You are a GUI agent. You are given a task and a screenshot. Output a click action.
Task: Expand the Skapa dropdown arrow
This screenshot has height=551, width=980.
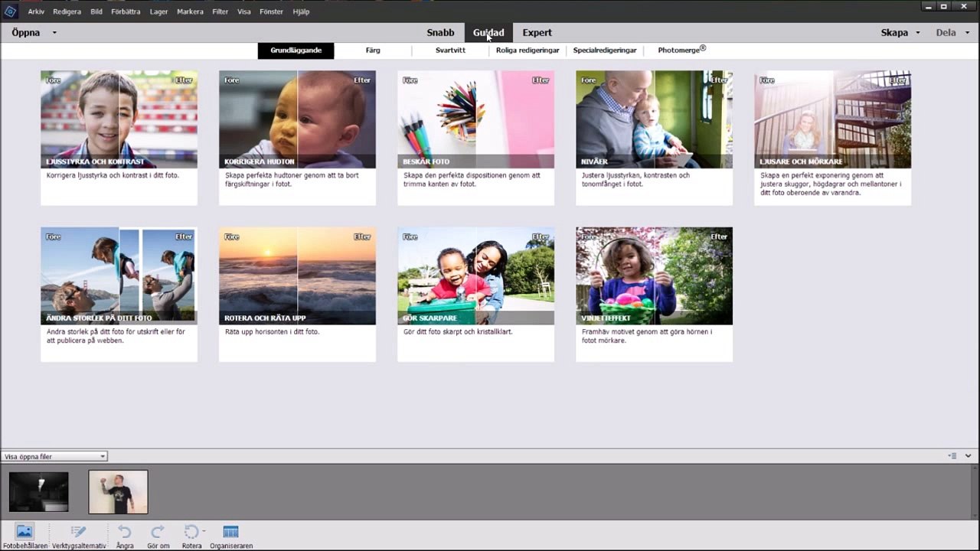click(918, 33)
